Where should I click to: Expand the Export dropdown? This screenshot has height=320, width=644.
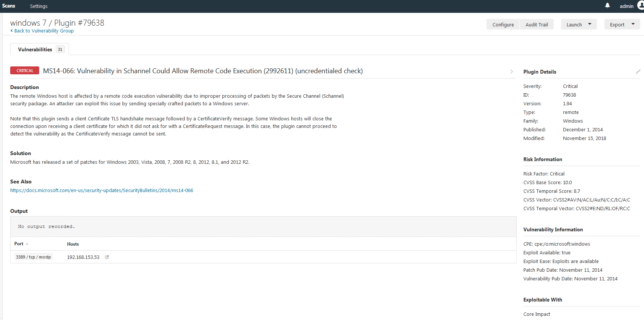coord(633,24)
